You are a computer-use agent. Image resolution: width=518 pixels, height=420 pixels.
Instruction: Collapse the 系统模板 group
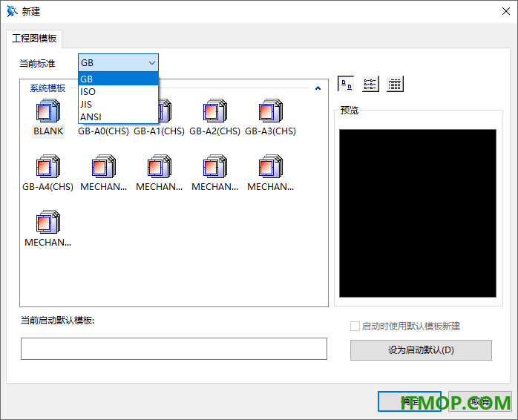(318, 88)
